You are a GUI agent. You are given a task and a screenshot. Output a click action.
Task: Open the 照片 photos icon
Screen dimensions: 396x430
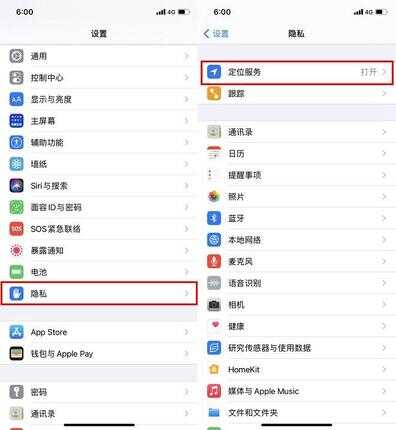[x=214, y=197]
